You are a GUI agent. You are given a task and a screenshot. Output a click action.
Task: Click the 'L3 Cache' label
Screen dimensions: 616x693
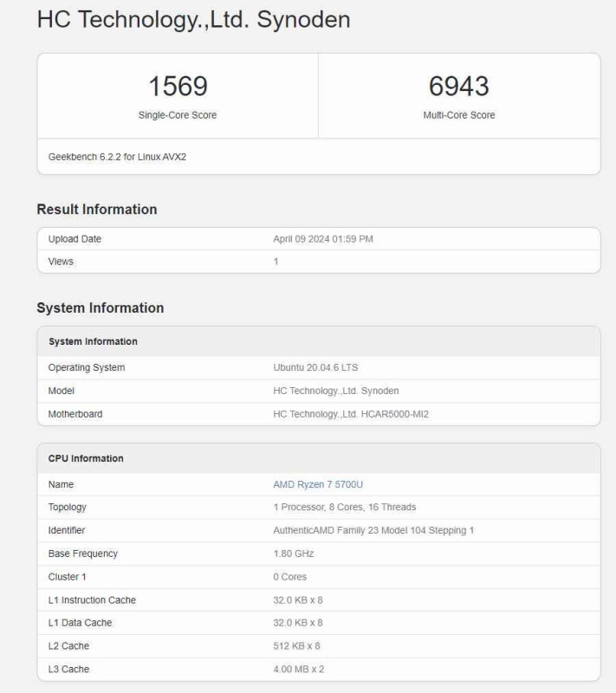coord(68,669)
